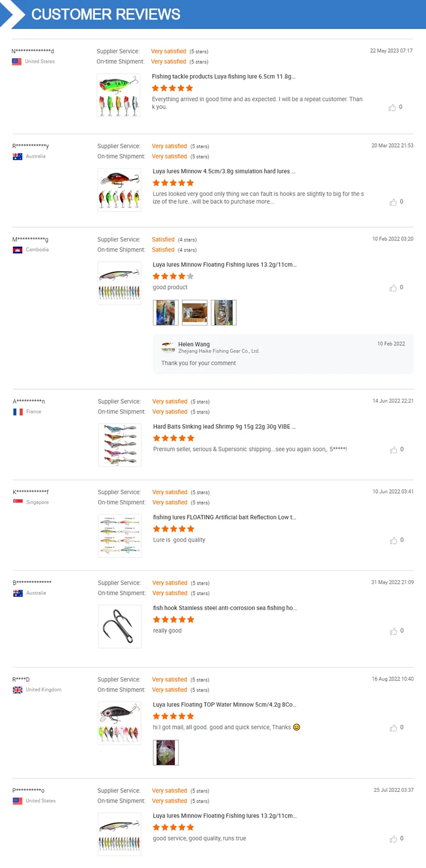The height and width of the screenshot is (868, 426).
Task: Open 'Luya lures Minnow 4.5cm/3.8g' product link
Action: [x=224, y=171]
